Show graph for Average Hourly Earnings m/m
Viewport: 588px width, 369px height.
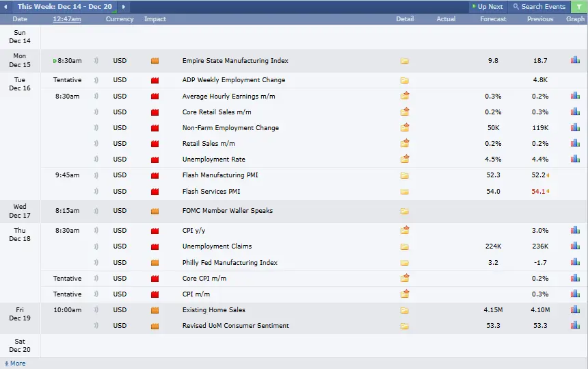click(575, 95)
